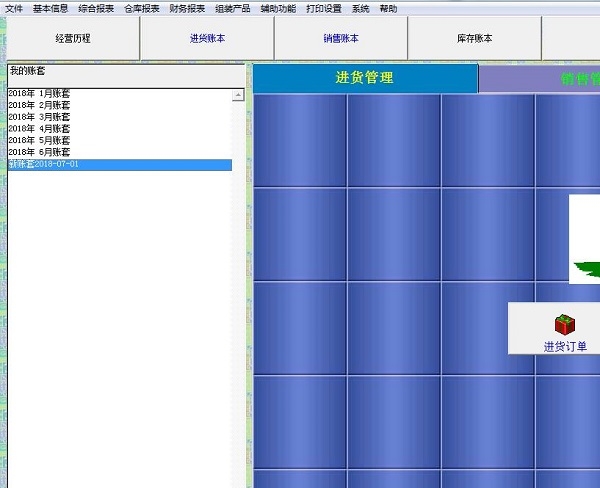
Task: Open the 文件 menu
Action: pos(14,8)
